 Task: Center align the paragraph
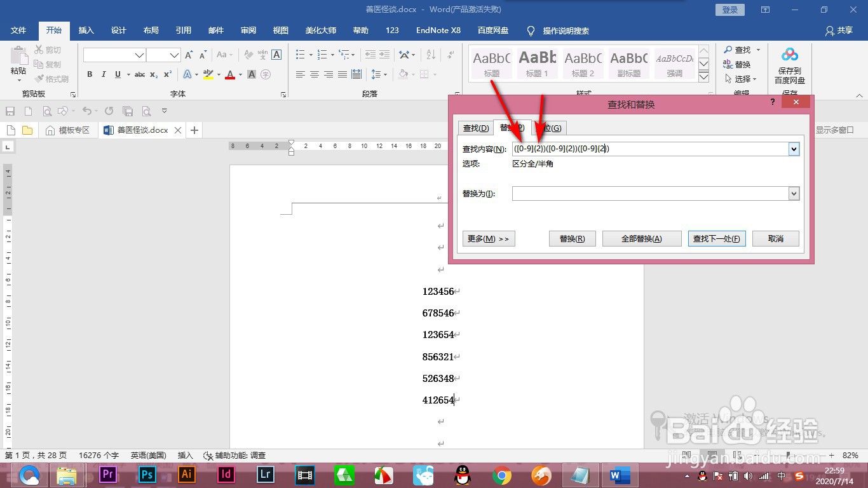(314, 74)
